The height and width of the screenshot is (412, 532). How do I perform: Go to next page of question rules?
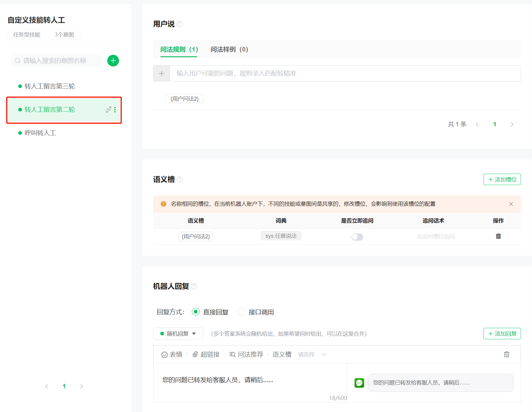tap(512, 124)
